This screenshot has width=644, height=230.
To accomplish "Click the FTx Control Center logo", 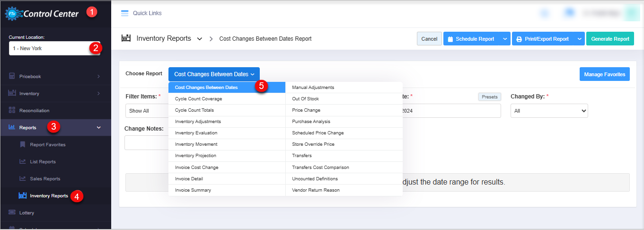I will [x=43, y=14].
